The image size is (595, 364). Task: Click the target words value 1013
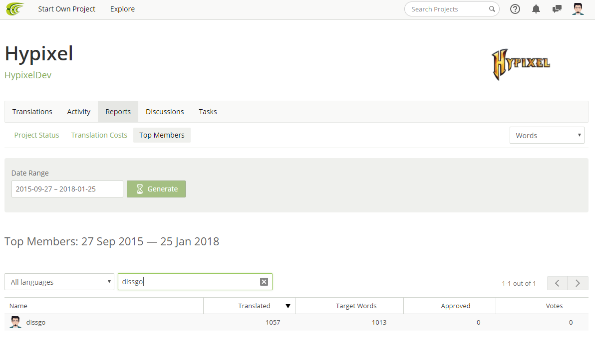pos(379,322)
